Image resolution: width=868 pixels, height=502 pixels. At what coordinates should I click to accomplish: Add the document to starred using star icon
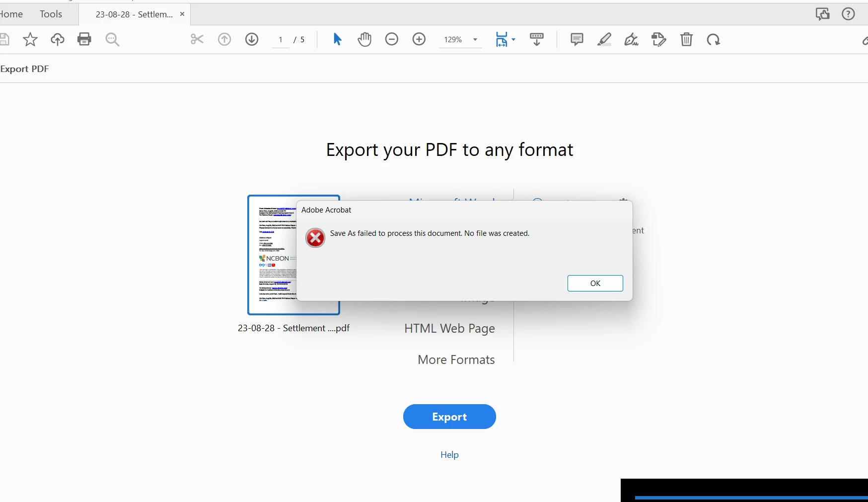pyautogui.click(x=30, y=39)
